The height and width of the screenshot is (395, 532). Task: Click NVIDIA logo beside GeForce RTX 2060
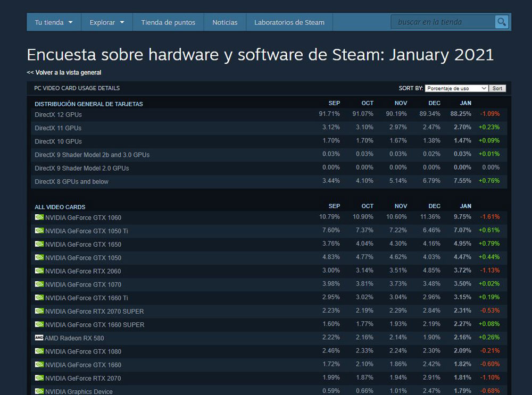[39, 271]
